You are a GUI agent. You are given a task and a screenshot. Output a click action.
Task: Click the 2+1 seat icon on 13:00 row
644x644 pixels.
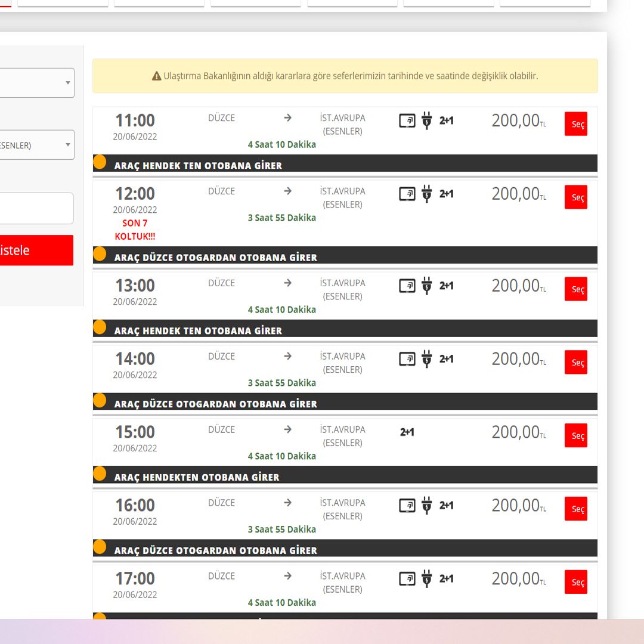point(447,286)
